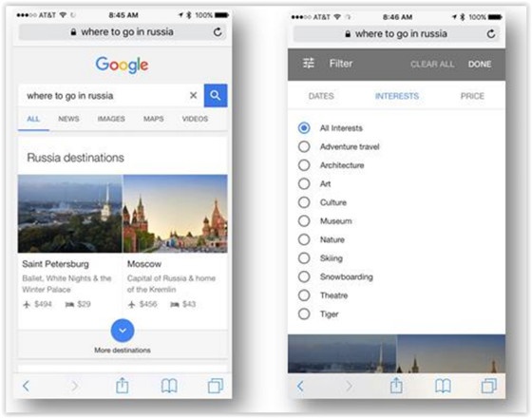Click the Bluetooth icon in right phone status bar

462,17
